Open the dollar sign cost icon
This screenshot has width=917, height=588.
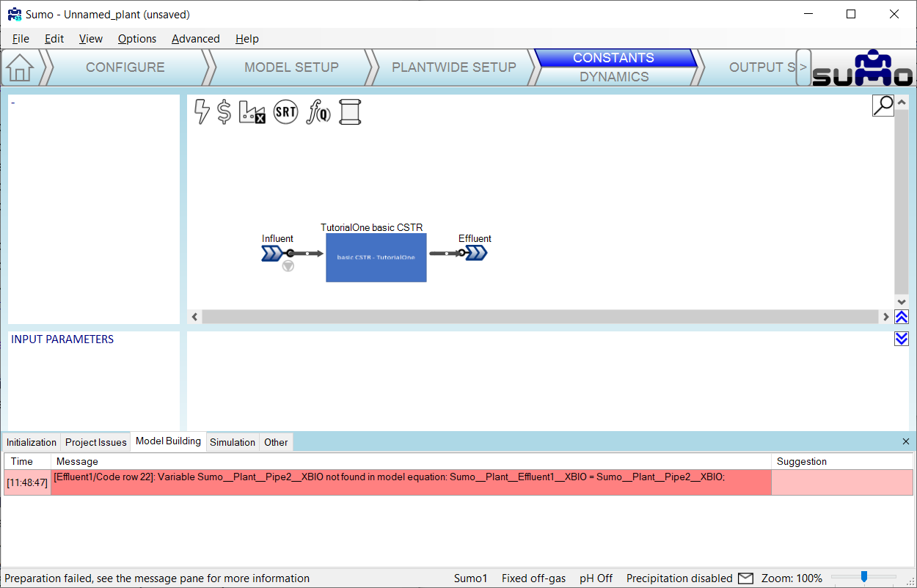point(224,111)
